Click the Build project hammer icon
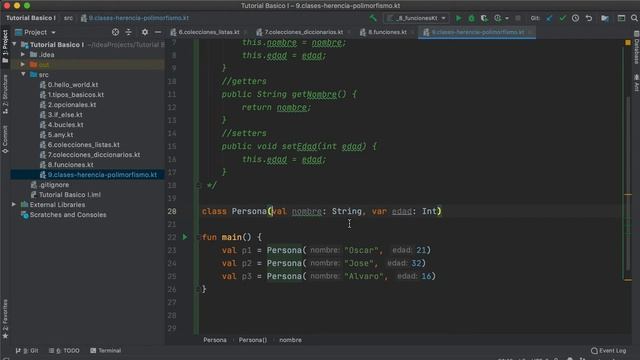Image resolution: width=640 pixels, height=360 pixels. (373, 18)
